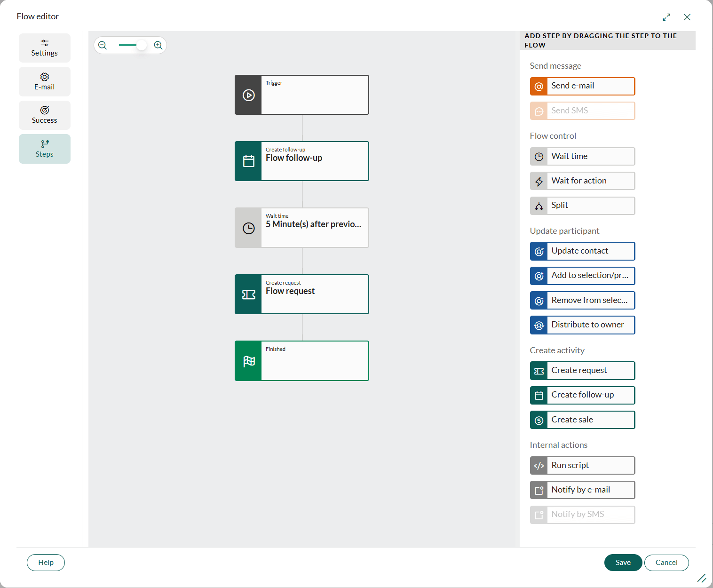Expand the flow editor to full screen
The height and width of the screenshot is (588, 713).
[x=666, y=17]
